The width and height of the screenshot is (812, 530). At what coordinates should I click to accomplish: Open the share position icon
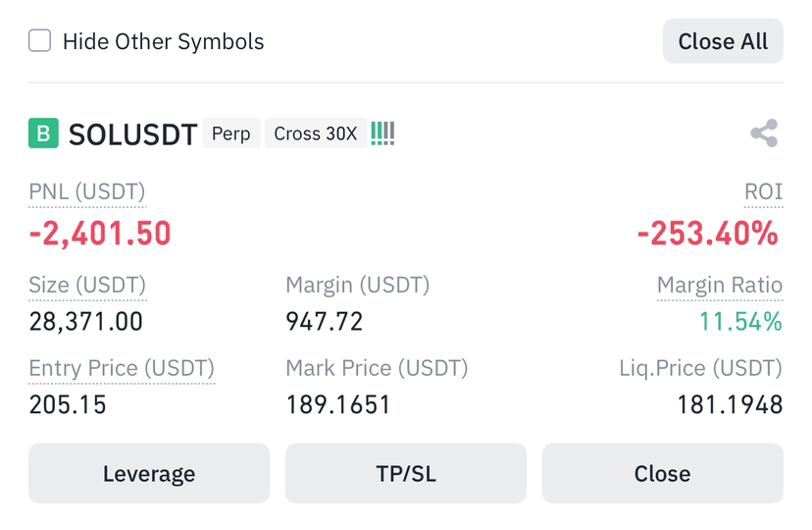point(764,133)
